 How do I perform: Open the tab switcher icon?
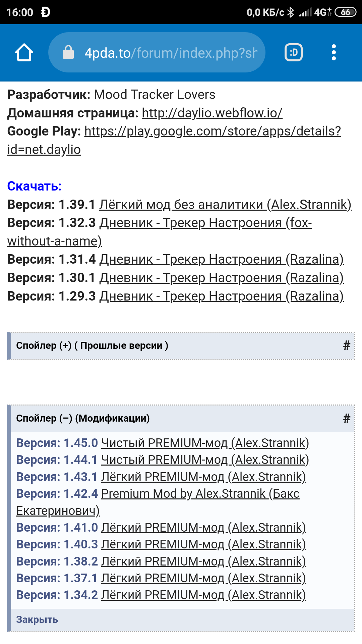(x=294, y=53)
